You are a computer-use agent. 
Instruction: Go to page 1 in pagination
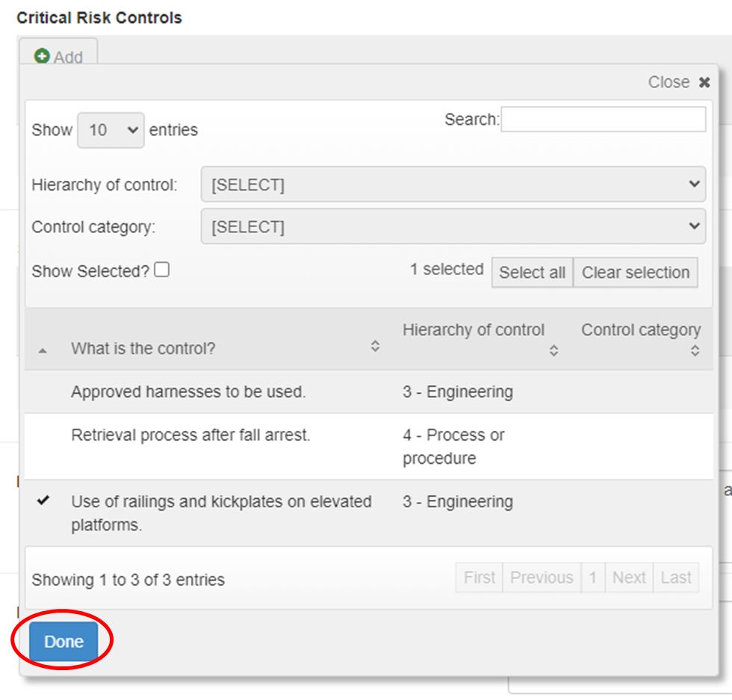point(592,577)
